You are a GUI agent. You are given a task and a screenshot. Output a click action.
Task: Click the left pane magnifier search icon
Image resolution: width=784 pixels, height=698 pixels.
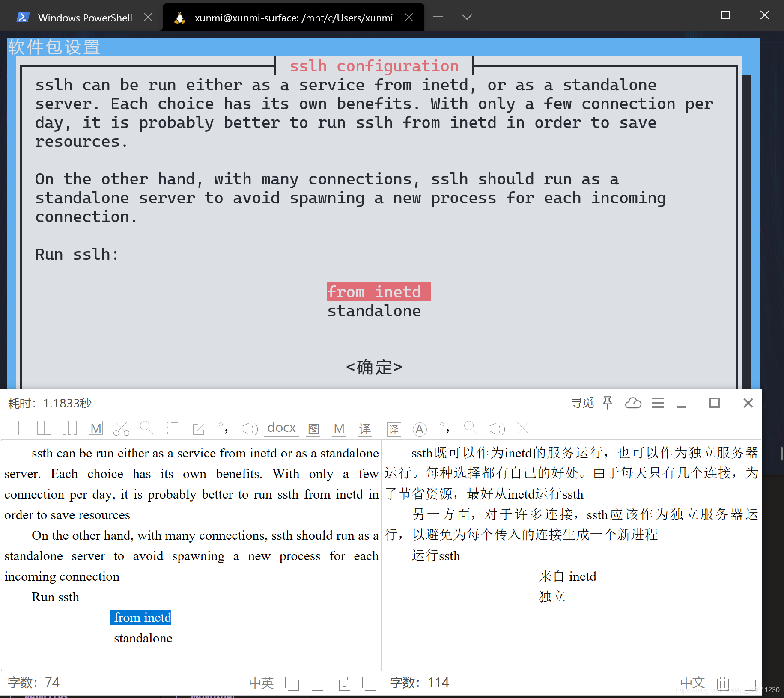(x=147, y=428)
